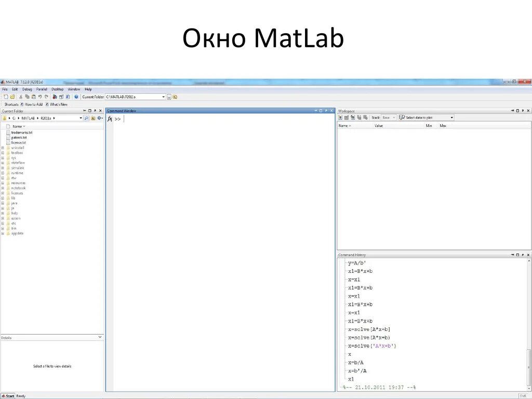Maximize the Current Folder panel
Screen dimensions: 532x399
(89, 111)
